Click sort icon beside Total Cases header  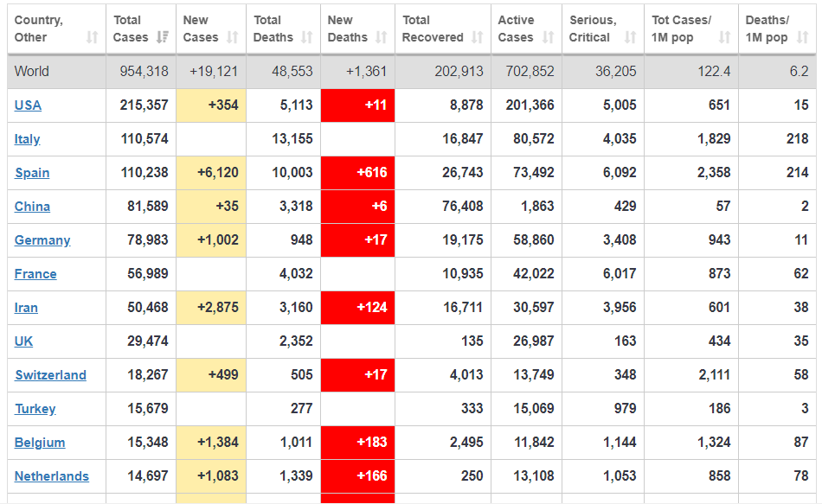pyautogui.click(x=164, y=37)
